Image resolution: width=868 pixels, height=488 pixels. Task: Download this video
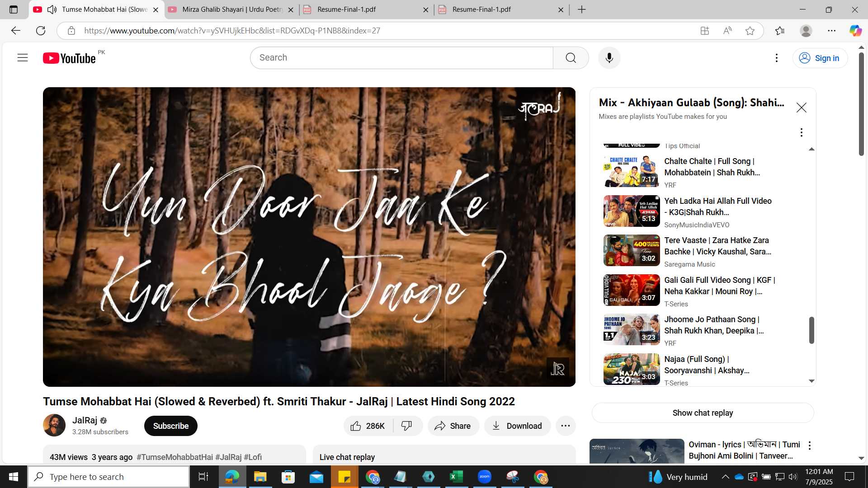tap(517, 426)
